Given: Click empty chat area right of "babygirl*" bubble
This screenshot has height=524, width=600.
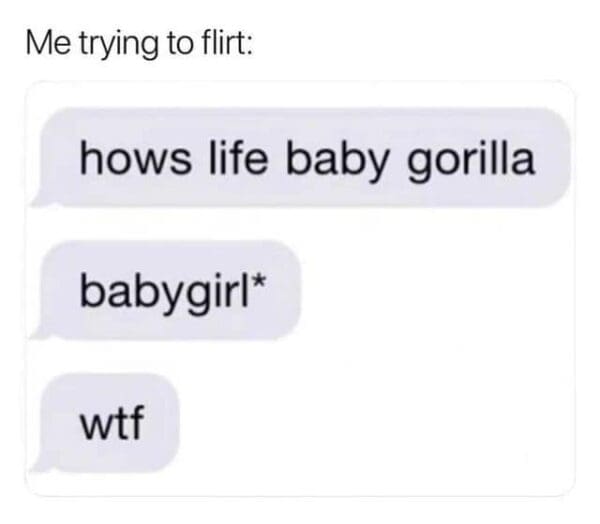Looking at the screenshot, I should (436, 290).
